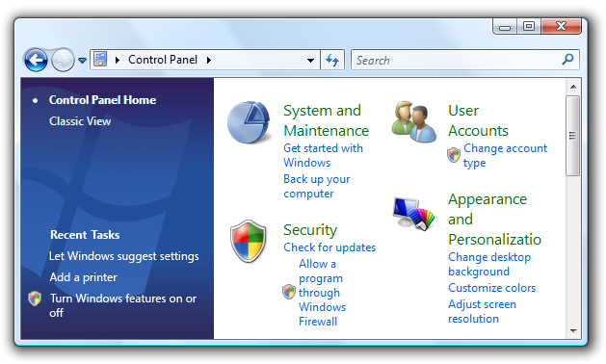Open Customize colors link

pyautogui.click(x=491, y=288)
